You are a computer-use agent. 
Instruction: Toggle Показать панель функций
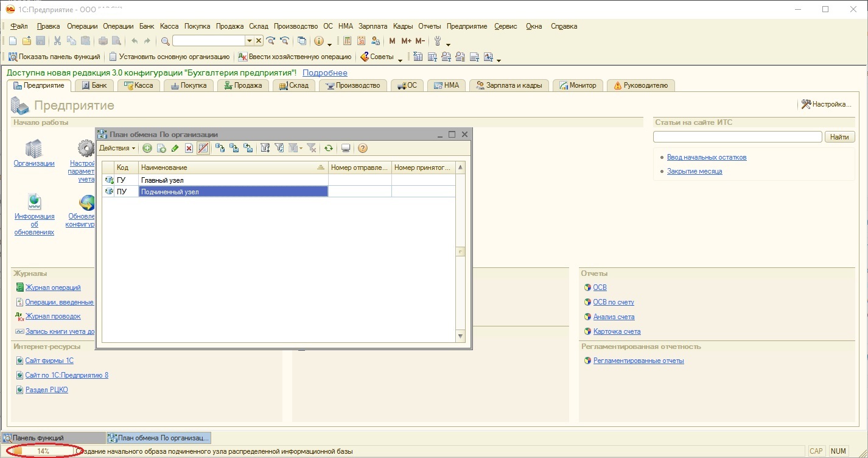(54, 57)
